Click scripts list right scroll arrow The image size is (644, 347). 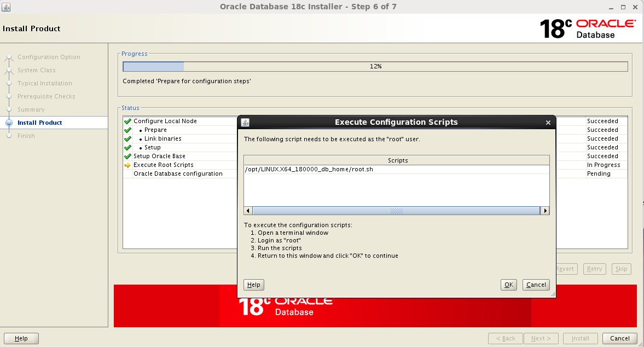[x=545, y=211]
